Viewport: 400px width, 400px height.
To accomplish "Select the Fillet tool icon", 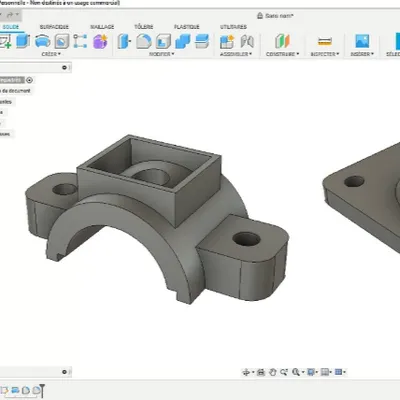I will [144, 41].
